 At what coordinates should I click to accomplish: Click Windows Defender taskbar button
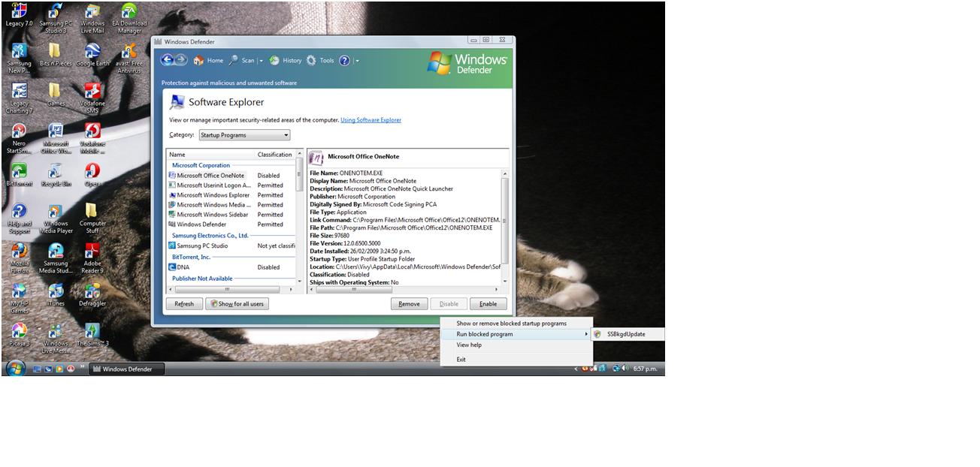click(126, 369)
